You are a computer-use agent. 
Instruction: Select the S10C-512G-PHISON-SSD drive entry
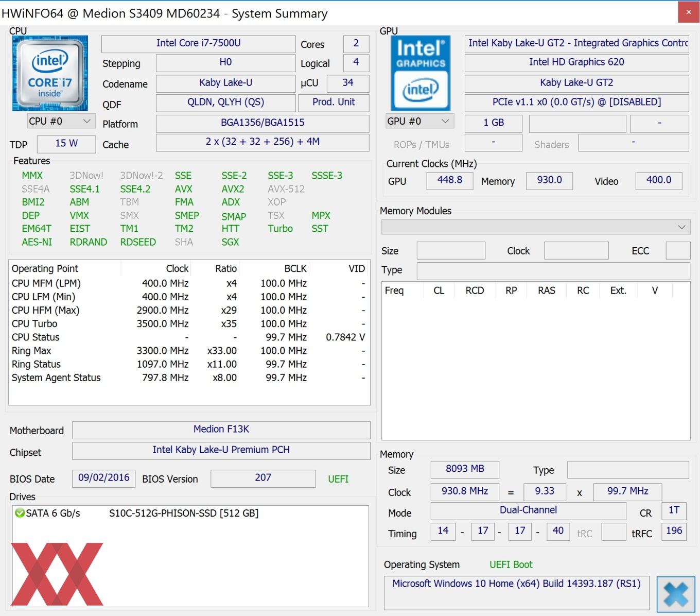tap(184, 513)
